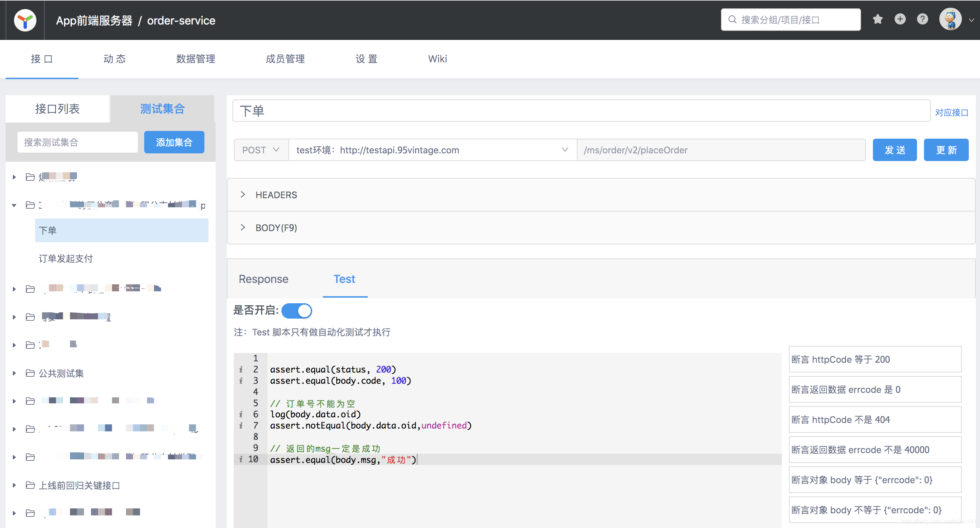This screenshot has width=980, height=528.
Task: Expand the 公共测试集 tree arrow
Action: [14, 373]
